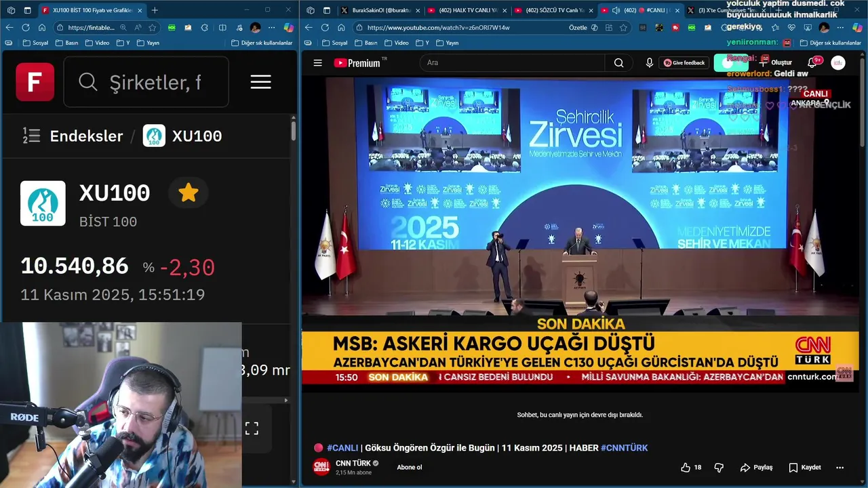Image resolution: width=868 pixels, height=488 pixels.
Task: Open the Edge settings menu in Fintables window
Action: [271, 27]
